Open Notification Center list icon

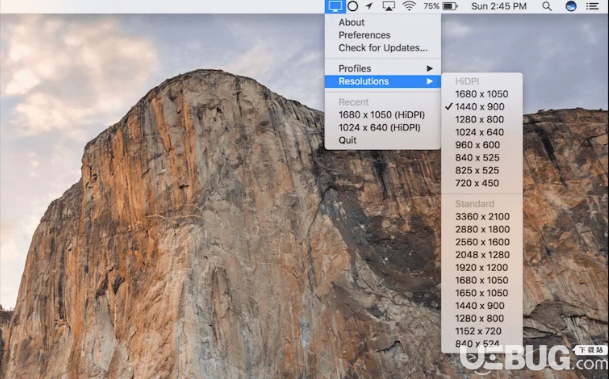click(x=592, y=6)
